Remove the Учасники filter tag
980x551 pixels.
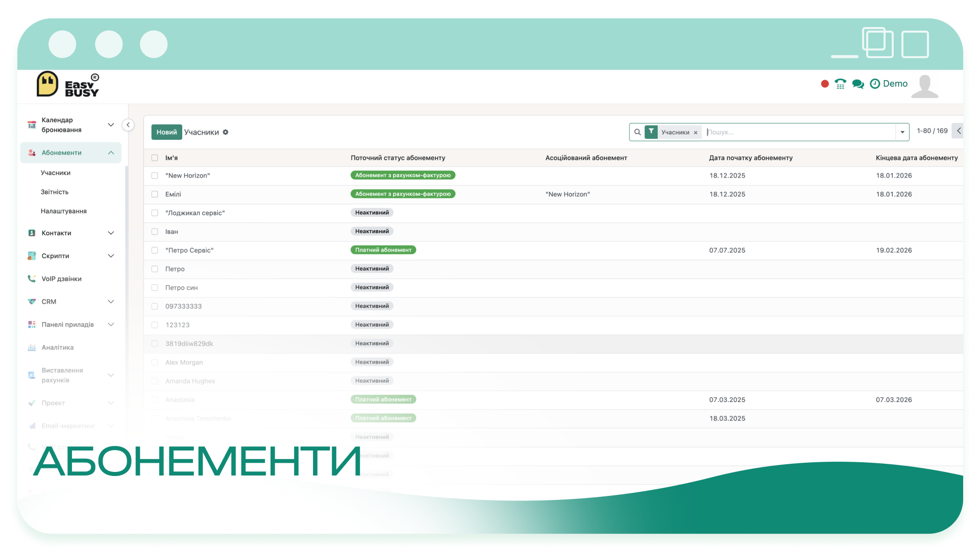click(696, 133)
